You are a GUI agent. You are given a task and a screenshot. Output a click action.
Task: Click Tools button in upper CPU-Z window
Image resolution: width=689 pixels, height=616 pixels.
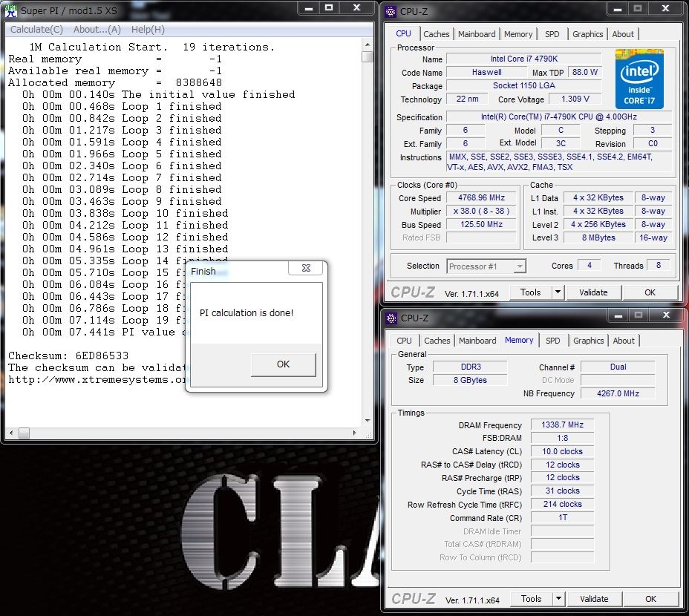point(530,292)
